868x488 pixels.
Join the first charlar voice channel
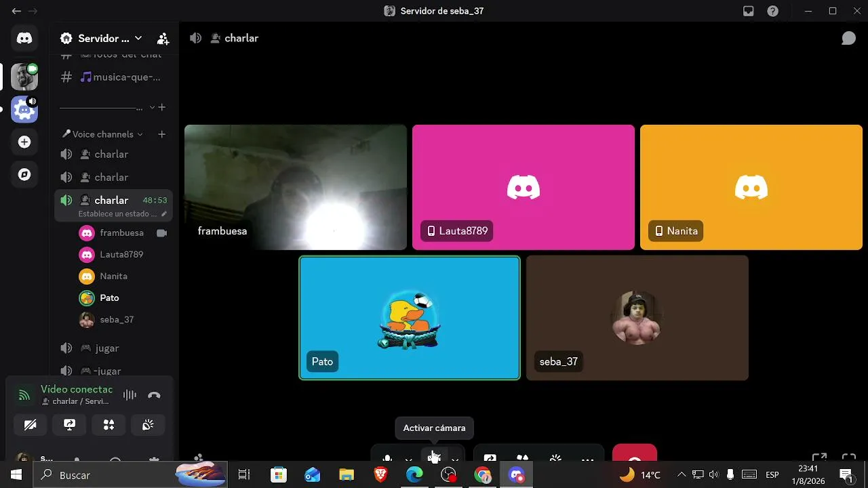113,155
